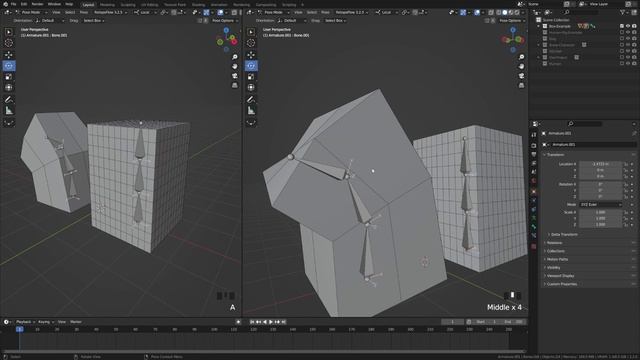Switch to the Layout workspace tab
This screenshot has width=640, height=360.
88,5
